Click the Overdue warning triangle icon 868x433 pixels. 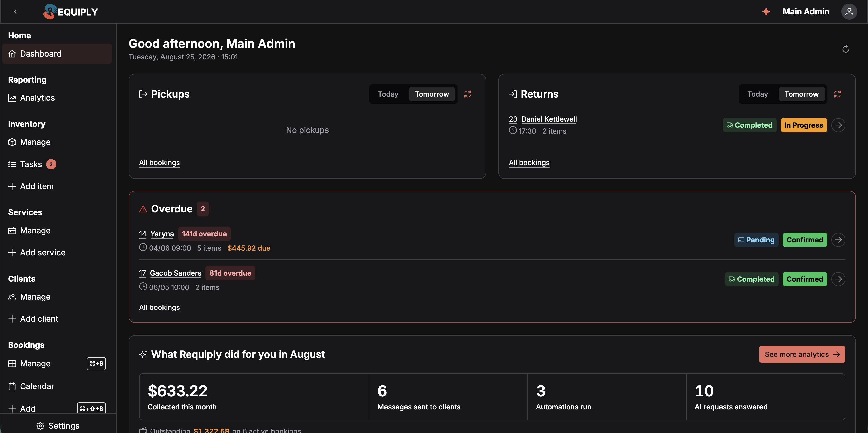143,209
